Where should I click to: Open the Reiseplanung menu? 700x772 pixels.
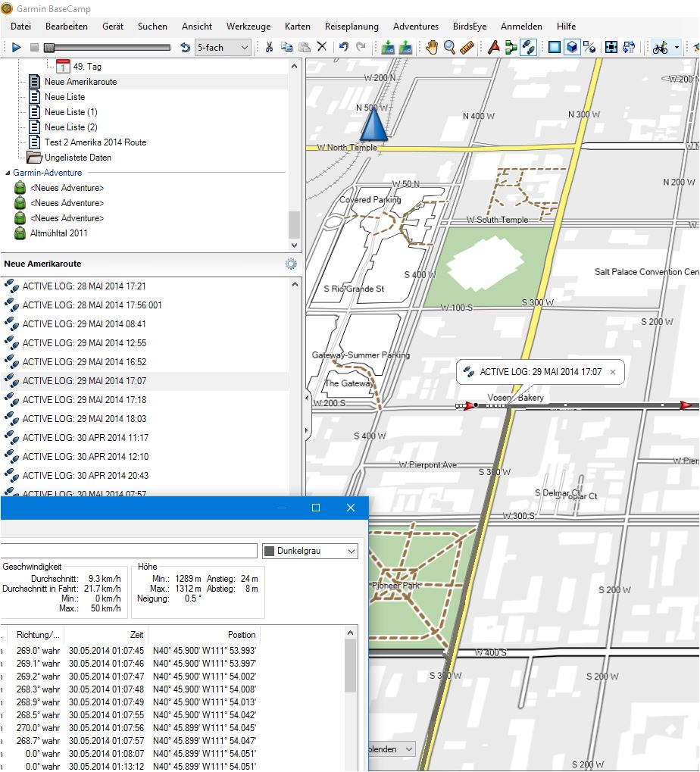(x=352, y=27)
